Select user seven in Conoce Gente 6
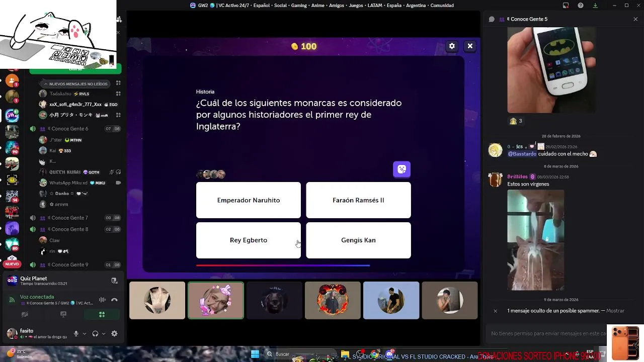Image resolution: width=644 pixels, height=362 pixels. click(59, 205)
